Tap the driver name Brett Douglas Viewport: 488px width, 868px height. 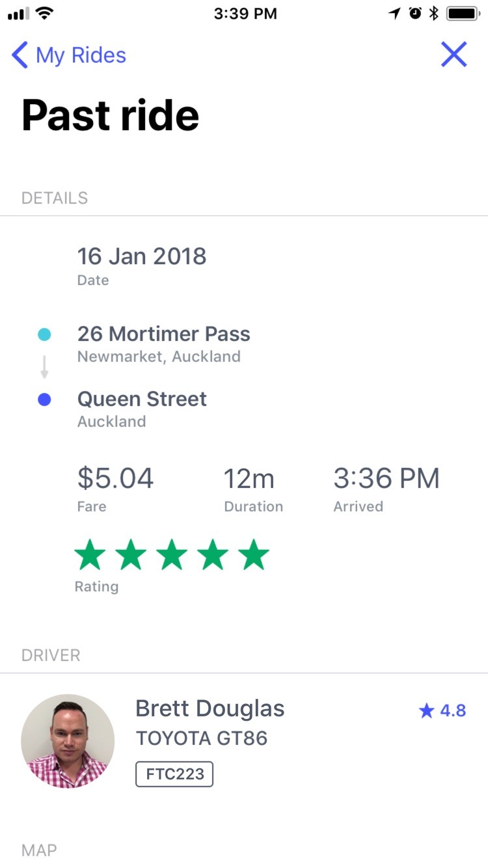click(210, 709)
